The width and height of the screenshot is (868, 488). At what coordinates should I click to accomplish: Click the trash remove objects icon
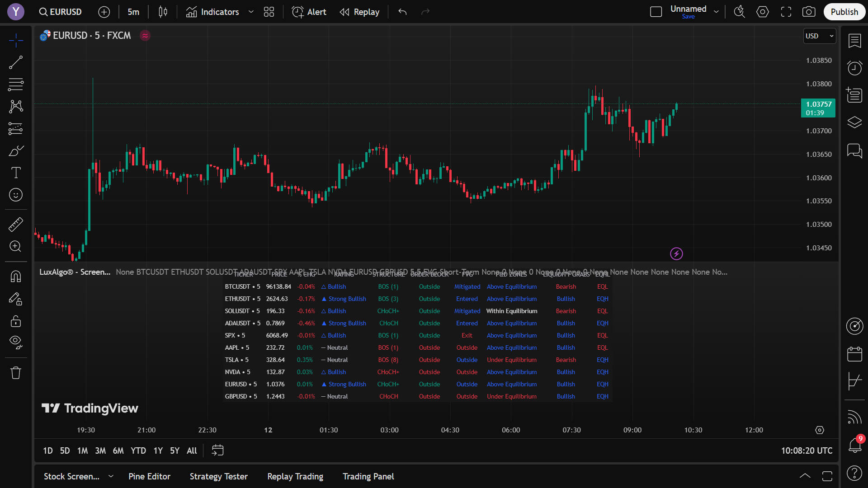16,373
